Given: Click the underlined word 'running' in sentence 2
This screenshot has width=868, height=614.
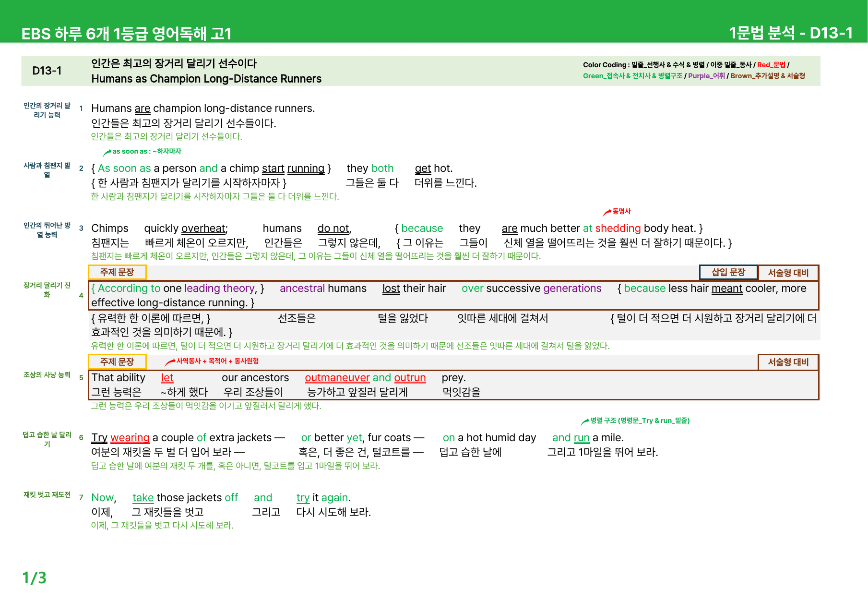Looking at the screenshot, I should click(306, 169).
